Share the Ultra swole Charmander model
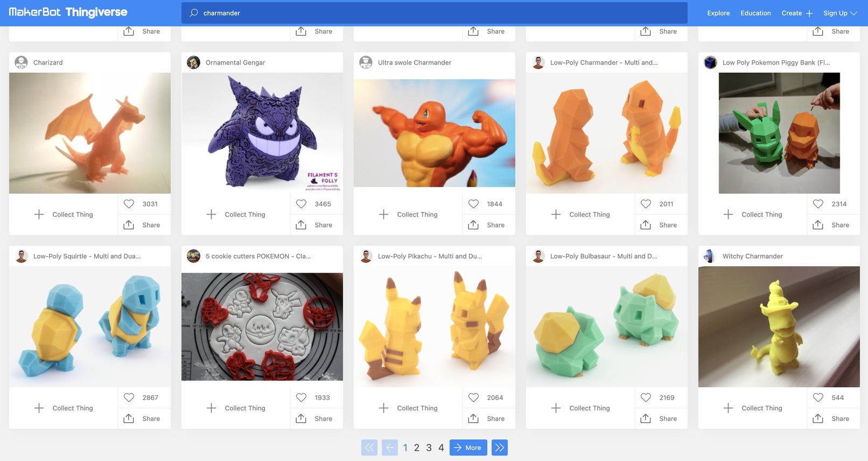The image size is (868, 461). click(x=489, y=225)
